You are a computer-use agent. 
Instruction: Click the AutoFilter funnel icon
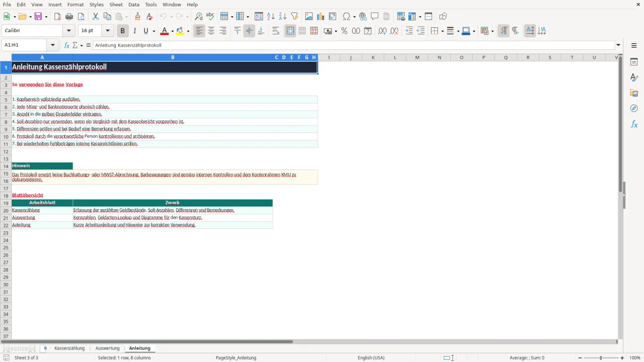click(294, 17)
